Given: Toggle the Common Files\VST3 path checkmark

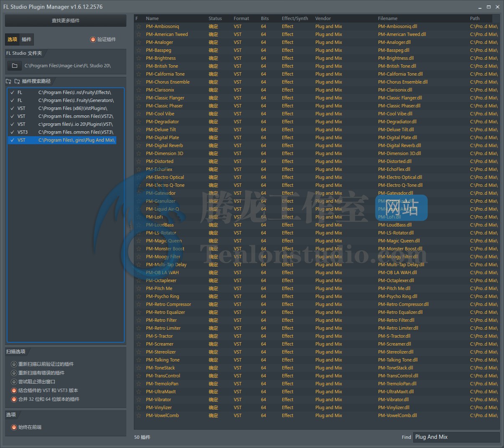Looking at the screenshot, I should pos(12,132).
